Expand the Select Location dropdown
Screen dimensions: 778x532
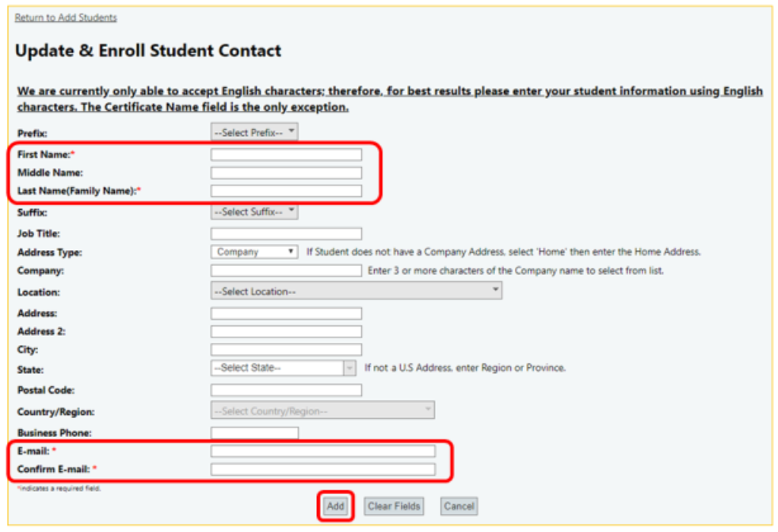tap(356, 291)
